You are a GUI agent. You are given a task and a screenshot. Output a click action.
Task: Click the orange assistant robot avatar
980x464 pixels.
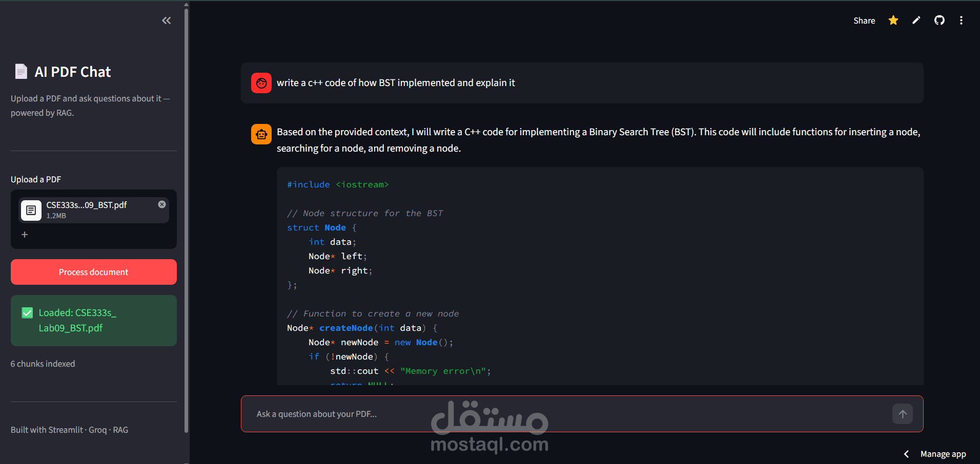[261, 134]
